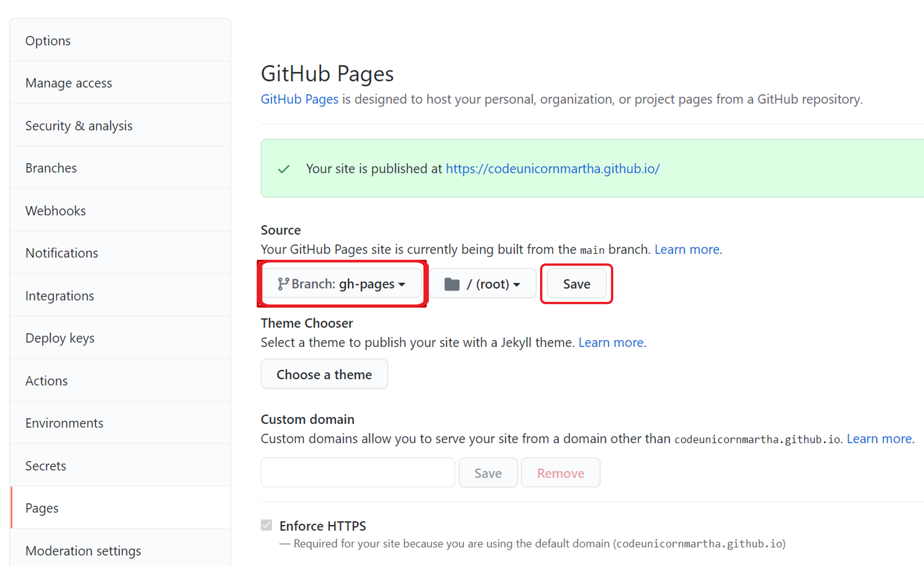
Task: Click Save next to the root folder
Action: click(x=576, y=284)
